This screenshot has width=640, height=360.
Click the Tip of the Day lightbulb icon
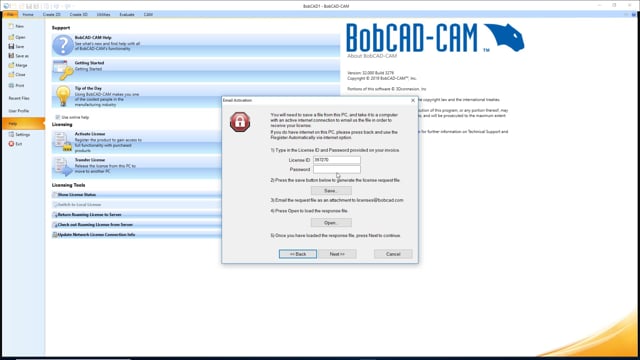63,96
